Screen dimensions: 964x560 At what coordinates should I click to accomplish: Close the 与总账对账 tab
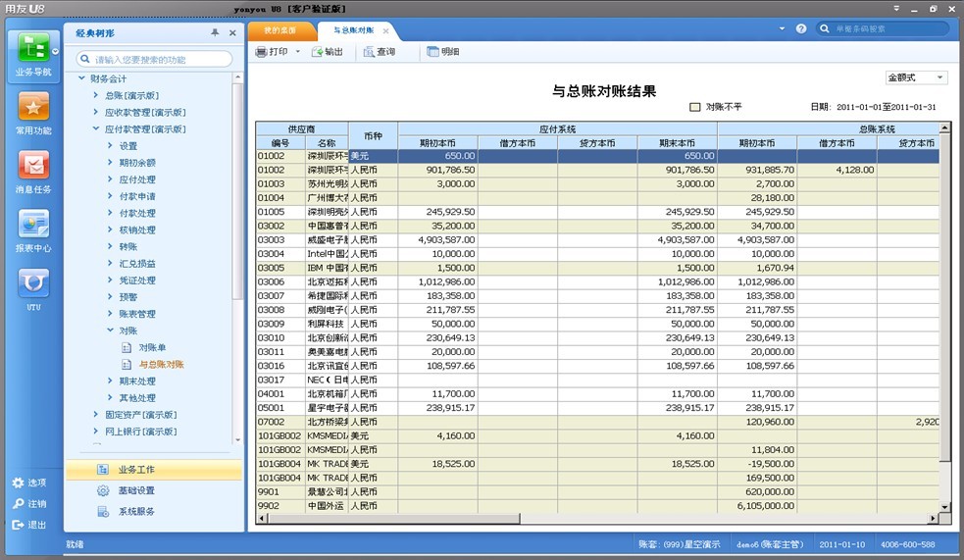click(385, 30)
